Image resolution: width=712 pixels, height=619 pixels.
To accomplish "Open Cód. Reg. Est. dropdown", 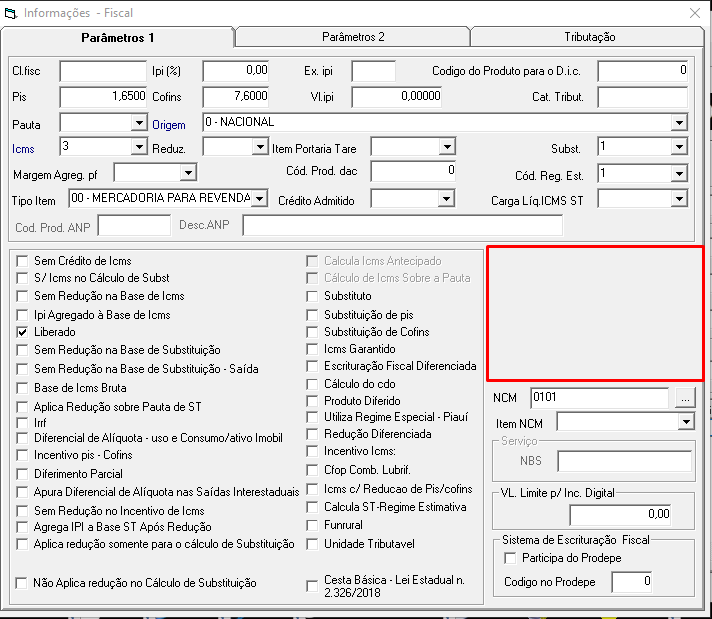I will tap(679, 173).
